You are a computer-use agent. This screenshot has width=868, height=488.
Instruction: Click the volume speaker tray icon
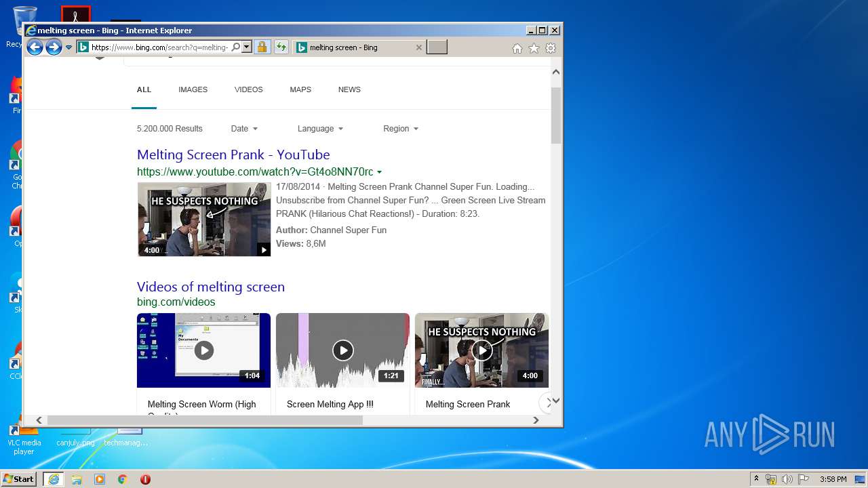[x=787, y=479]
